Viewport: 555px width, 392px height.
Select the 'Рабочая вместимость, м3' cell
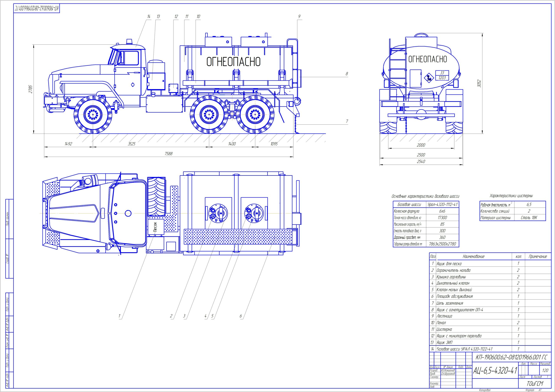[x=497, y=205]
